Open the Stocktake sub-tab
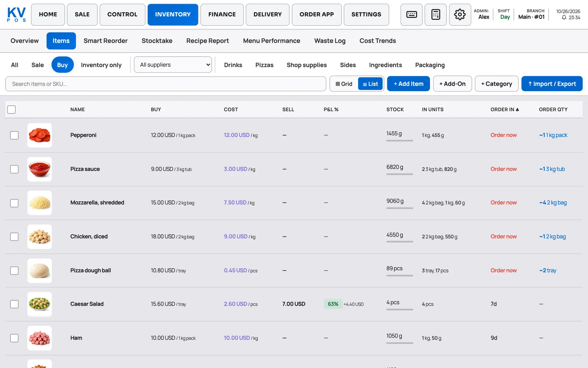The width and height of the screenshot is (588, 368). click(157, 41)
